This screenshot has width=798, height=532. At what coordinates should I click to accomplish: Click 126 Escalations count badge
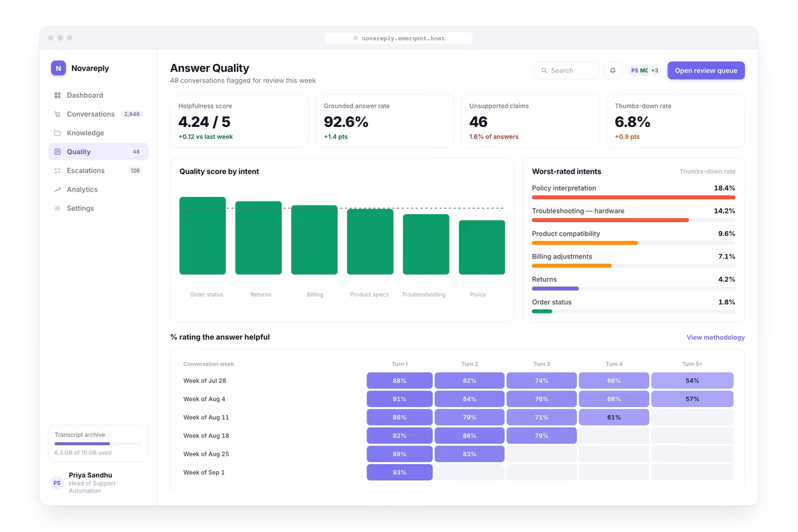tap(135, 171)
